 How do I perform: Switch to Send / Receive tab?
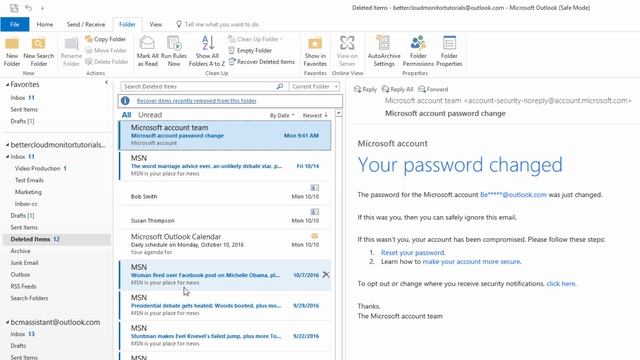click(x=86, y=24)
